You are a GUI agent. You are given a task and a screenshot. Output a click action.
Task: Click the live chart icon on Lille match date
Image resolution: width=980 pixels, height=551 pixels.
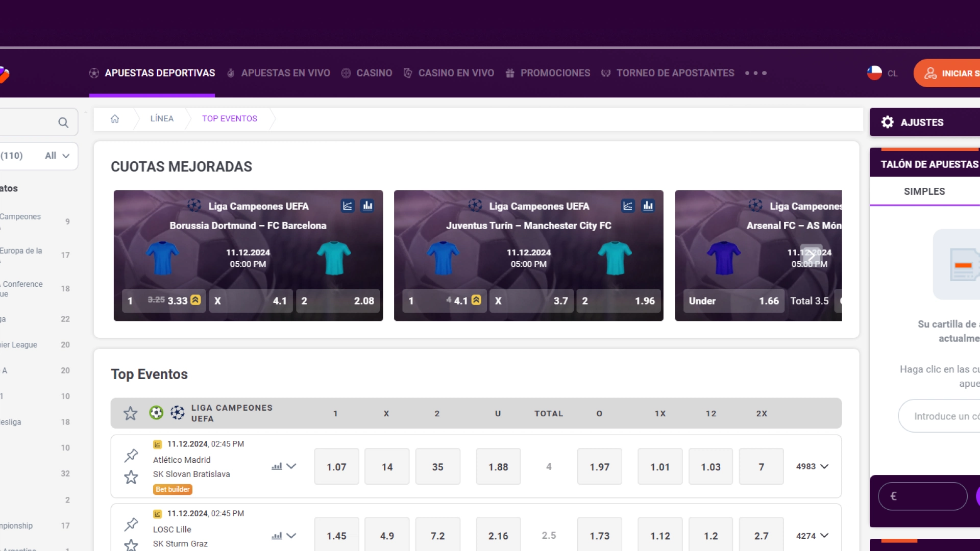(158, 514)
